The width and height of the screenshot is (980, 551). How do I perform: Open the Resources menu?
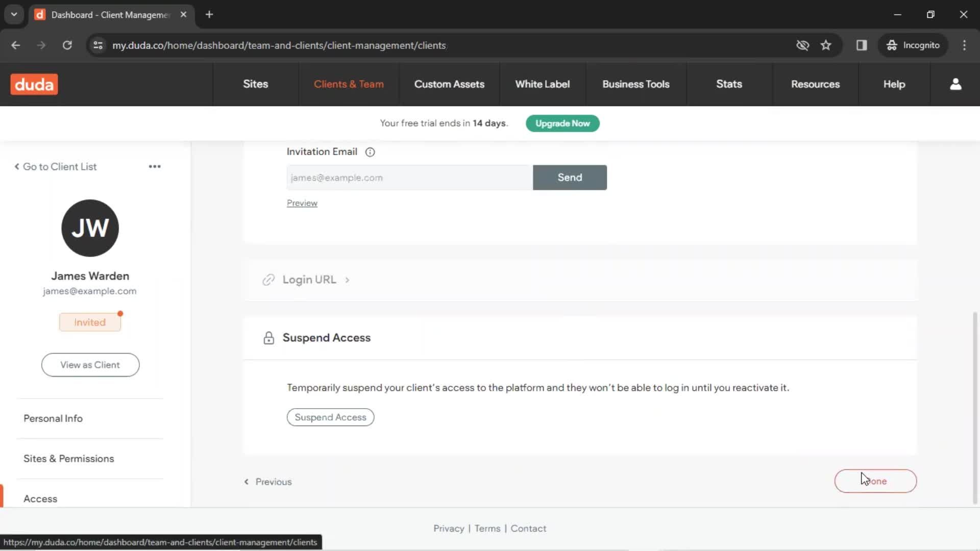point(815,84)
